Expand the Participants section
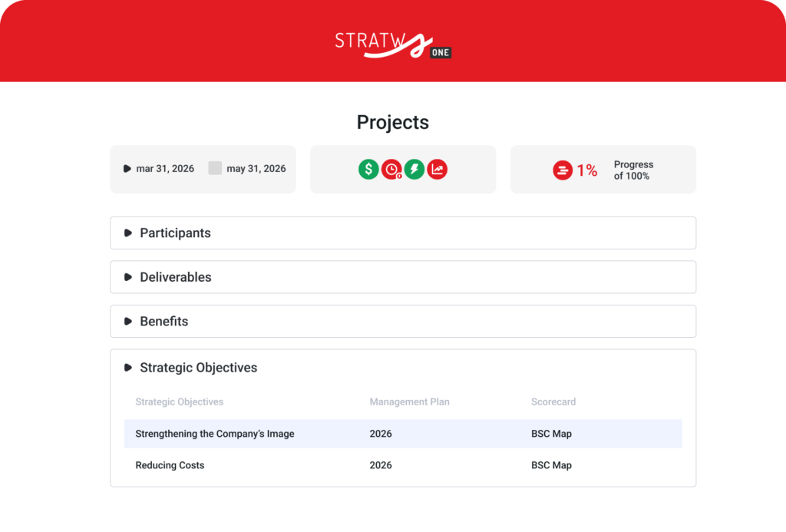Image resolution: width=786 pixels, height=532 pixels. point(176,233)
